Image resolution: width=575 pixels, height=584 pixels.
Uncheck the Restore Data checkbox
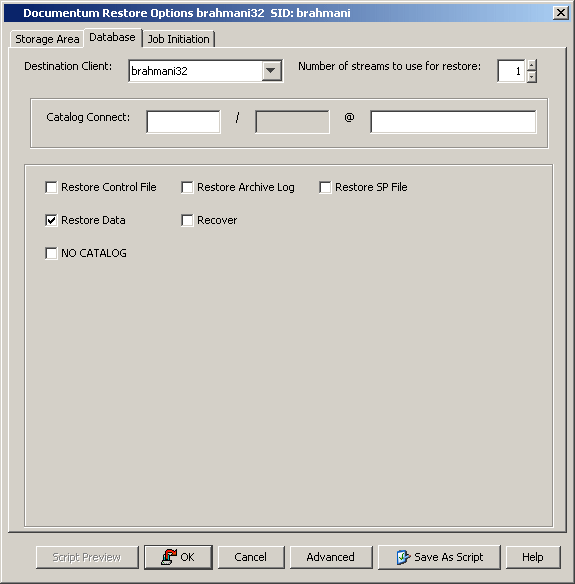pyautogui.click(x=51, y=220)
